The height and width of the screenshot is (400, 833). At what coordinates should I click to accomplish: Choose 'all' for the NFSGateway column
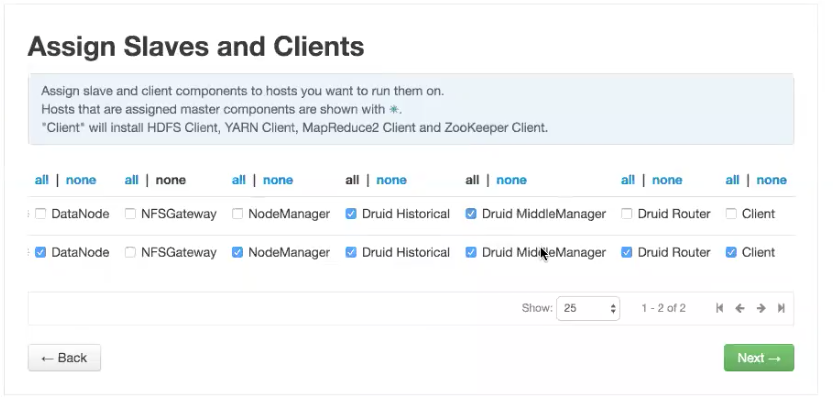point(131,180)
